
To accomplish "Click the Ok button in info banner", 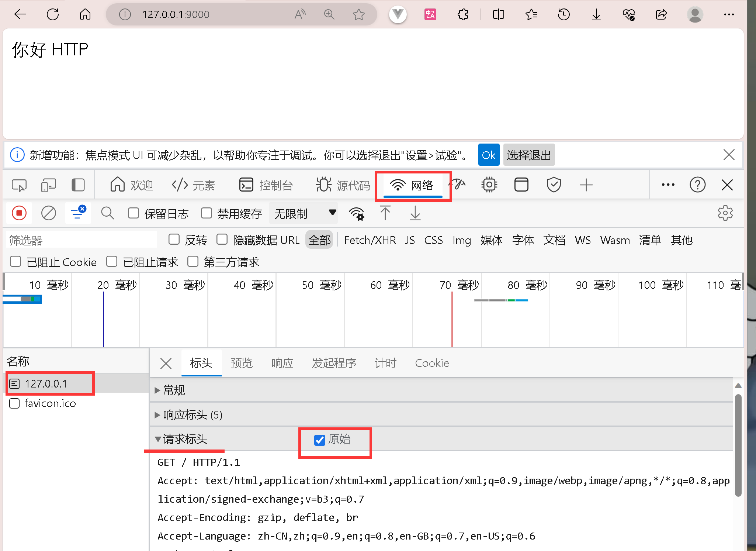I will (489, 155).
